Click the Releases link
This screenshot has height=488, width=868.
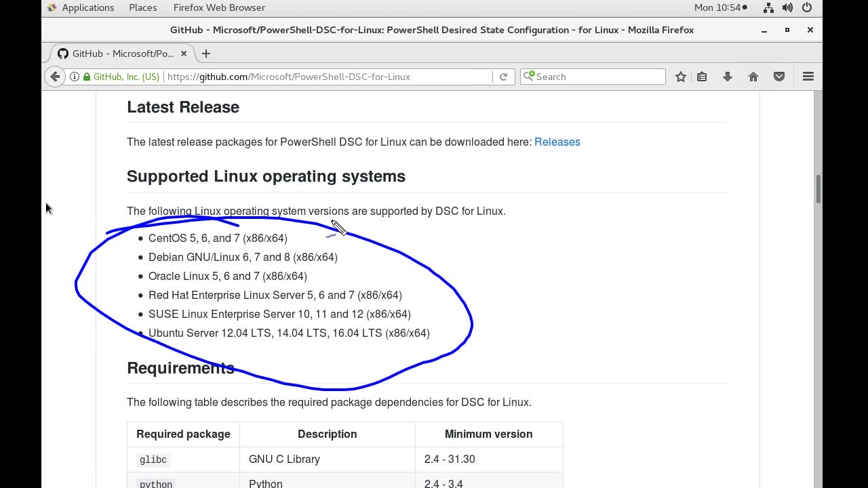(x=557, y=142)
